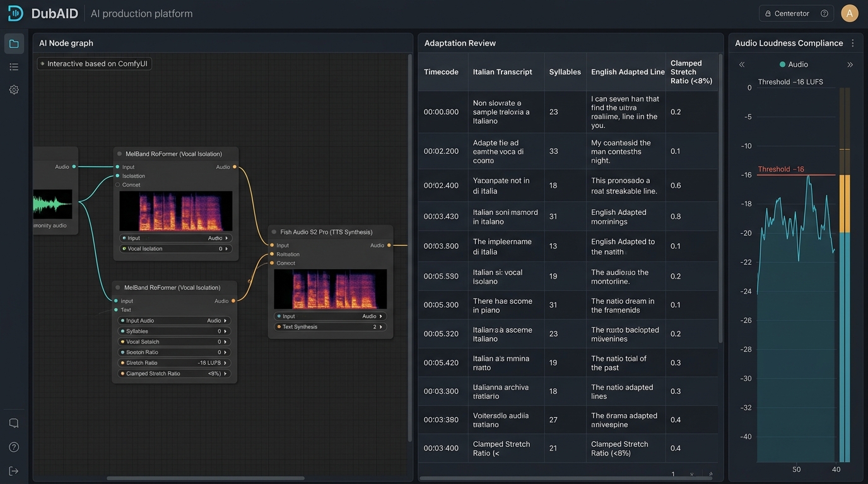Image resolution: width=868 pixels, height=484 pixels.
Task: Toggle the top MelBand RoFormer node status dot
Action: coord(119,154)
